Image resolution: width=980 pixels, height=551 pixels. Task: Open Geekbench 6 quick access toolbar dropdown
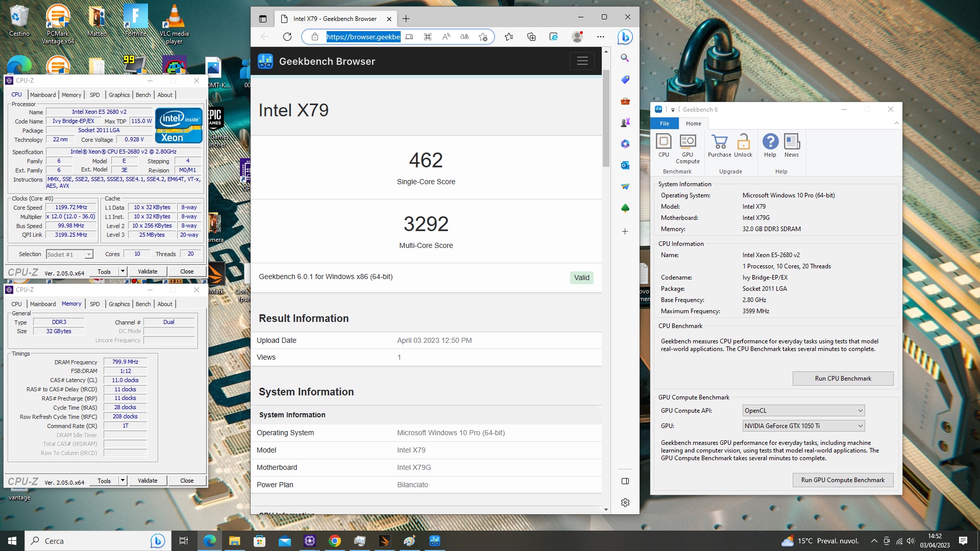click(673, 110)
